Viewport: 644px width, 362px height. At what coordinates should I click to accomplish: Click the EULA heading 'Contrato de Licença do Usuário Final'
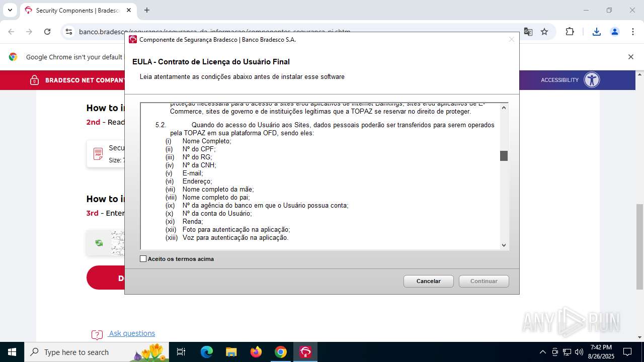point(224,62)
